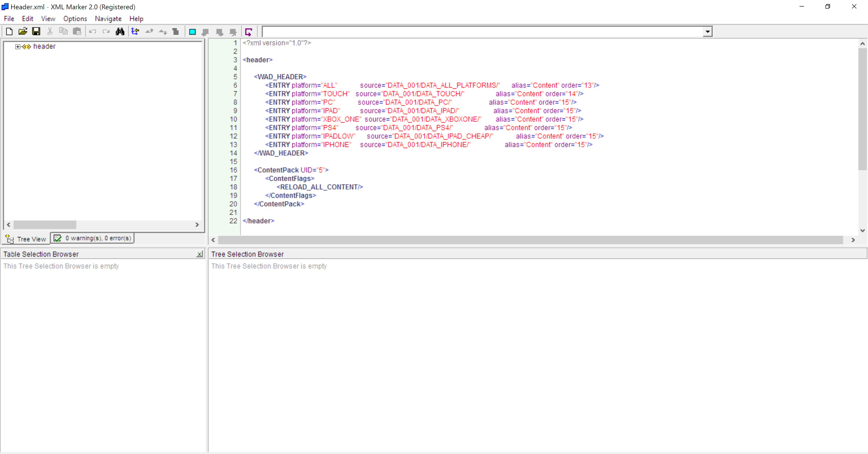The image size is (868, 454).
Task: Click editor scroll-down arrow
Action: pos(862,231)
